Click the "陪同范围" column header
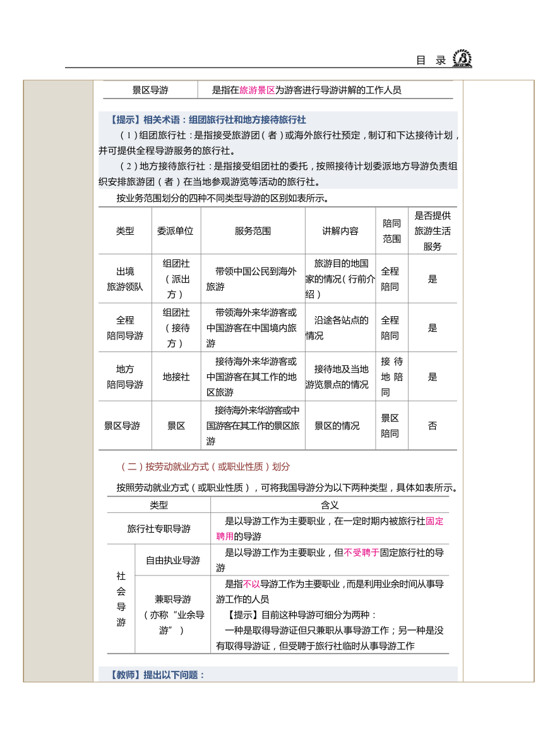This screenshot has width=543, height=756. click(x=391, y=231)
